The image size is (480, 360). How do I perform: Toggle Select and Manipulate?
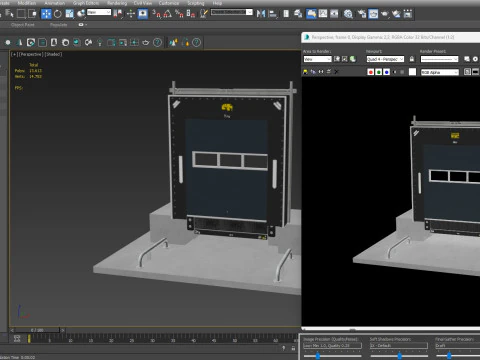click(131, 14)
